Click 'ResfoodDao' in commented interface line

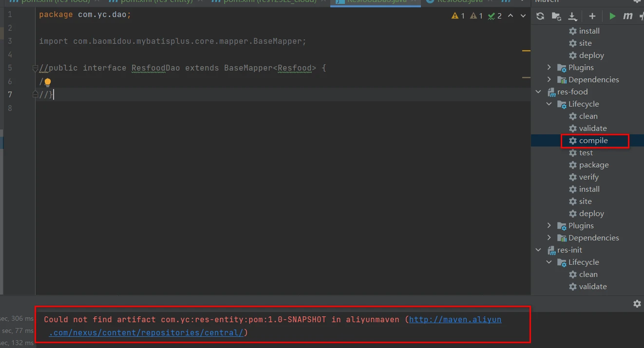(x=156, y=68)
